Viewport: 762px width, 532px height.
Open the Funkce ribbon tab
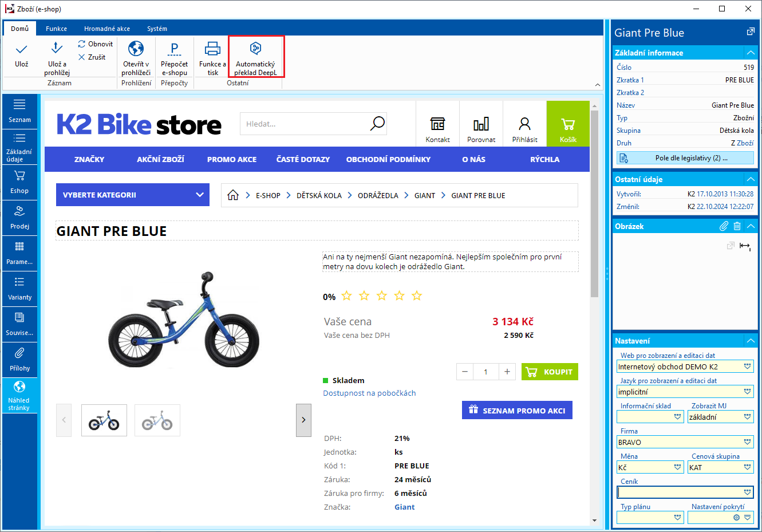(56, 29)
